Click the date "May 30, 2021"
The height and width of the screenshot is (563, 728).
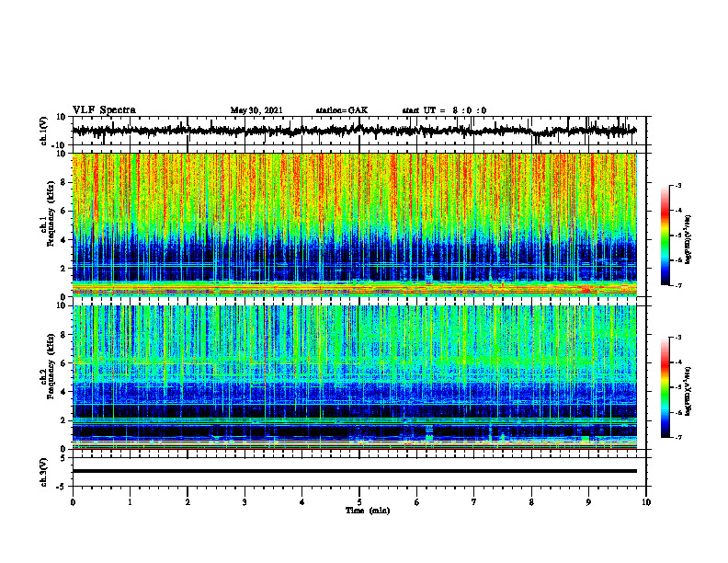[256, 110]
